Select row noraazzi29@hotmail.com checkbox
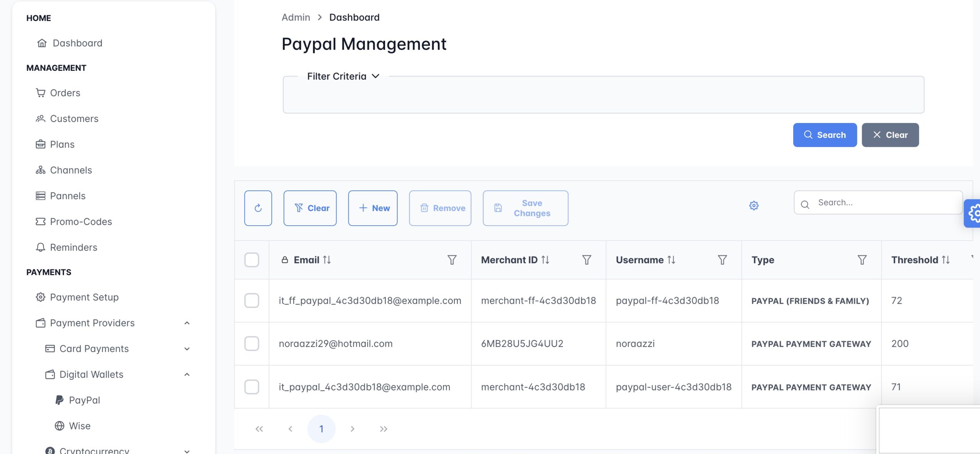 tap(252, 344)
